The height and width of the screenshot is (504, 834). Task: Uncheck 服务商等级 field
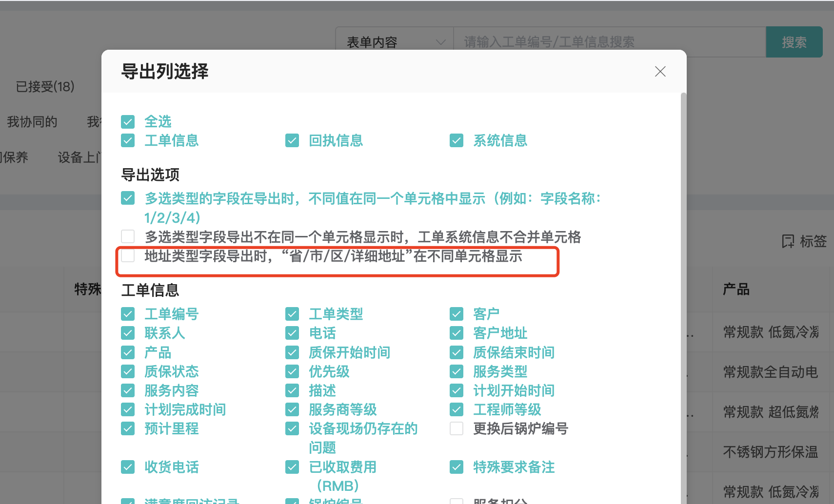pyautogui.click(x=292, y=409)
